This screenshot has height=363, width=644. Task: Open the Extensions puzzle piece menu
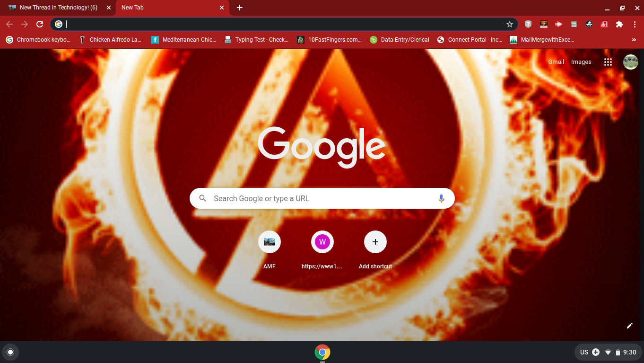[619, 24]
